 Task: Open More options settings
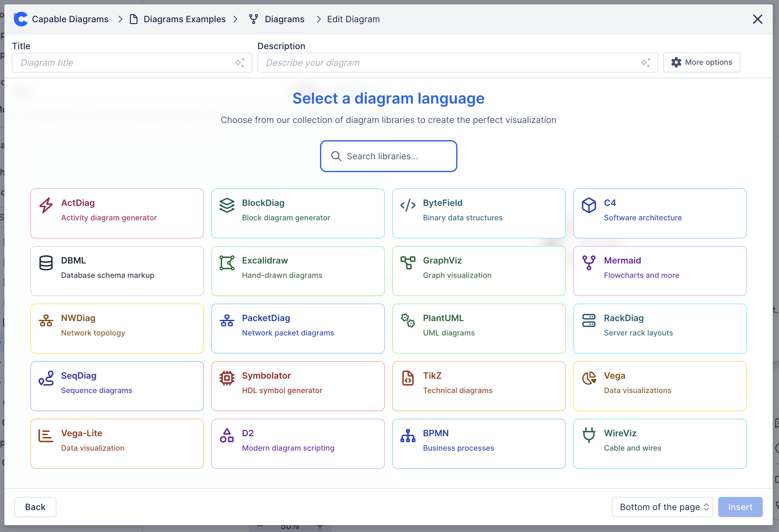click(x=702, y=62)
